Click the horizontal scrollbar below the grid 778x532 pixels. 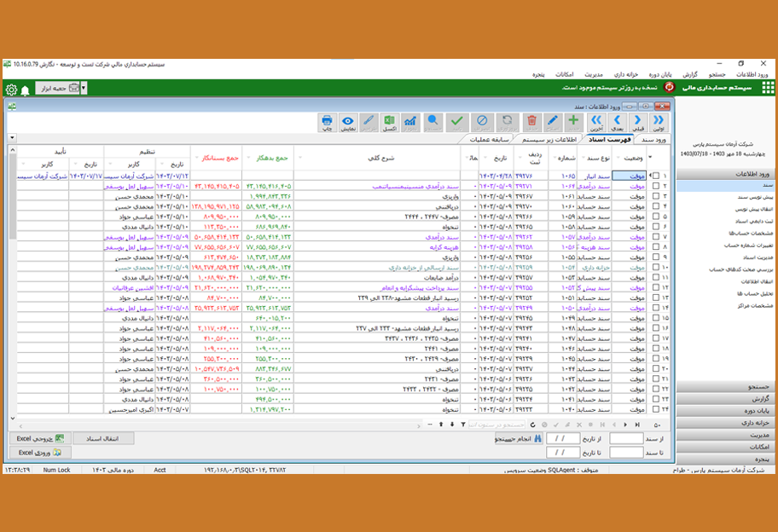click(218, 425)
